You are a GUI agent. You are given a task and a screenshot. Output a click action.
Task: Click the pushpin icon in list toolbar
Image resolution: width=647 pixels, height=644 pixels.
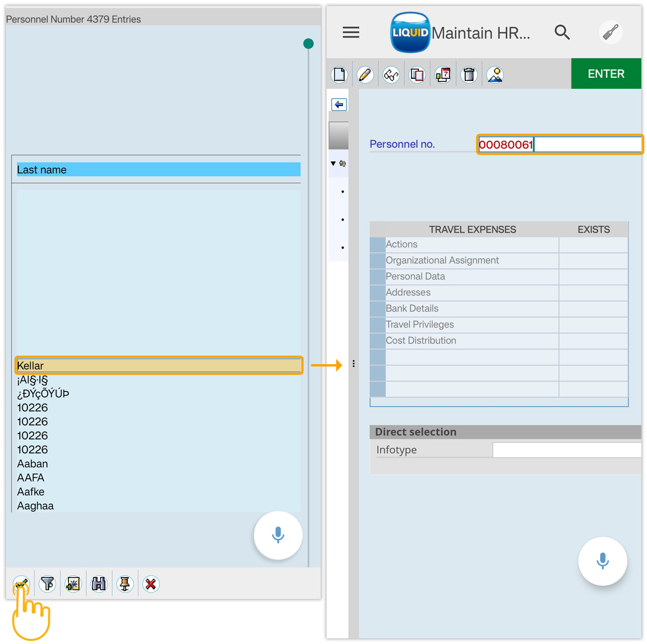(x=125, y=584)
